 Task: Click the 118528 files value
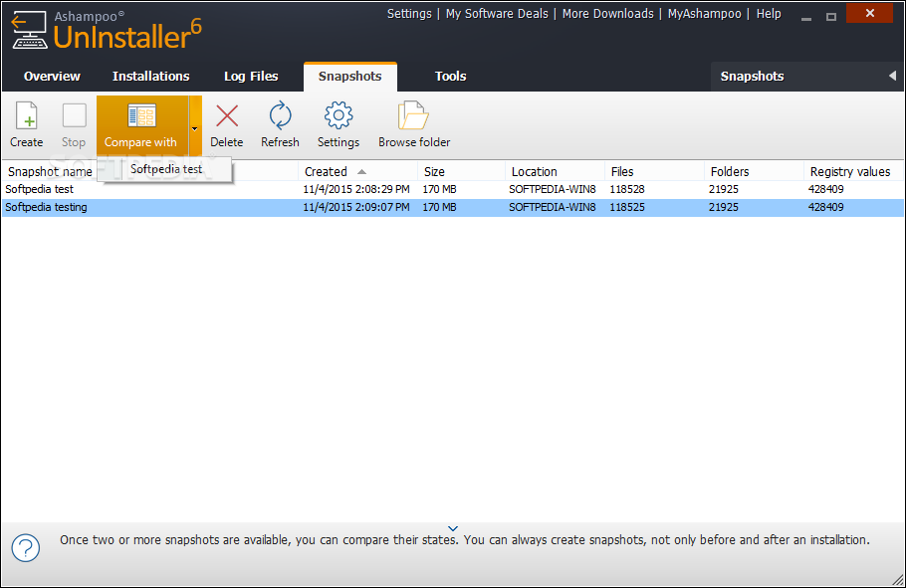627,189
